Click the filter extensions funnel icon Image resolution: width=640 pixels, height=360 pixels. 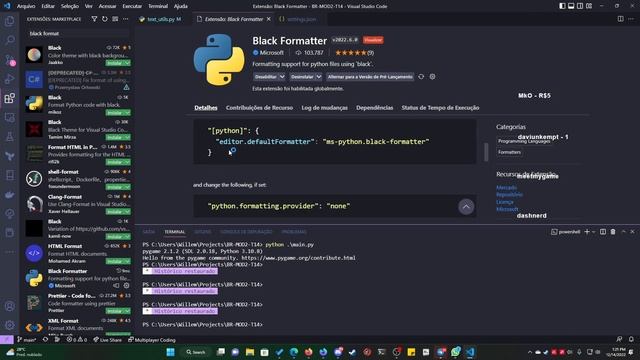coord(94,19)
